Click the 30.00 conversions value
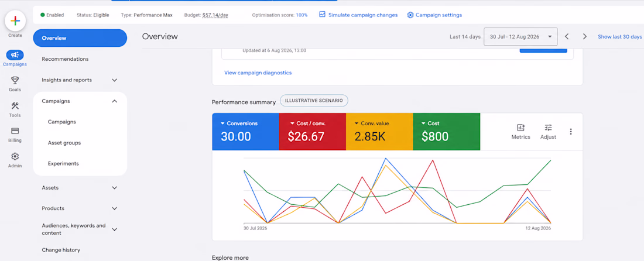Viewport: 644px width, 261px height. tap(236, 137)
